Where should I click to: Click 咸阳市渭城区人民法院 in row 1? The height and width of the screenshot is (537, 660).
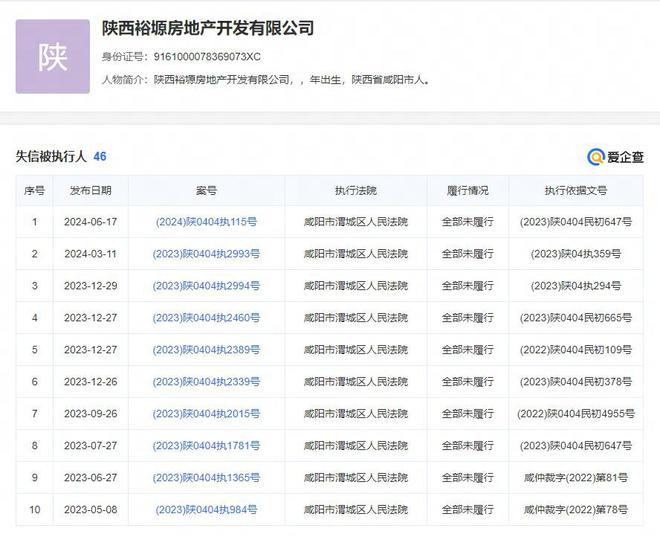pyautogui.click(x=356, y=222)
